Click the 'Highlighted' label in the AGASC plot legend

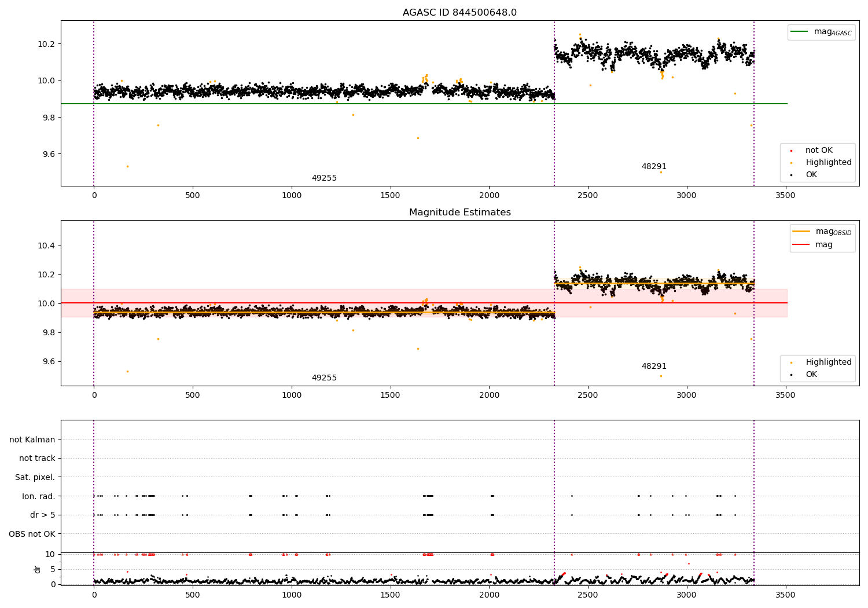[829, 163]
